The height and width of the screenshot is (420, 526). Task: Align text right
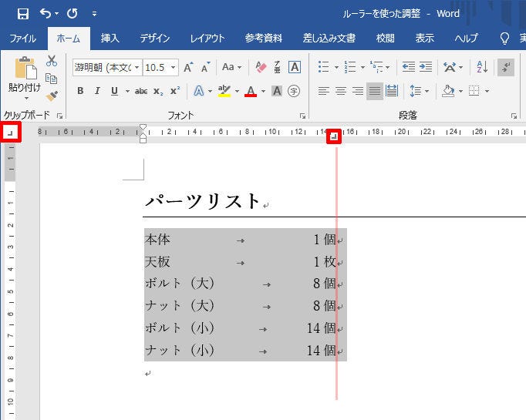click(x=358, y=91)
